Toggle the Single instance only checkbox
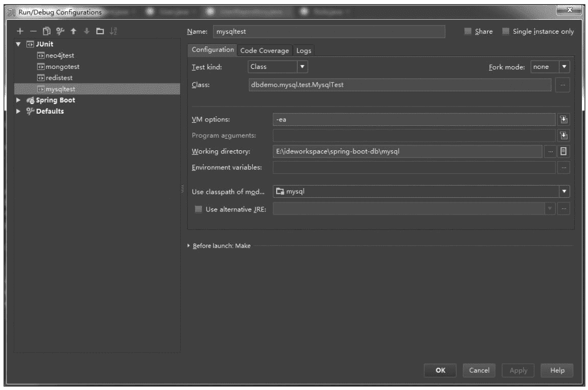Image resolution: width=588 pixels, height=390 pixels. [x=506, y=32]
